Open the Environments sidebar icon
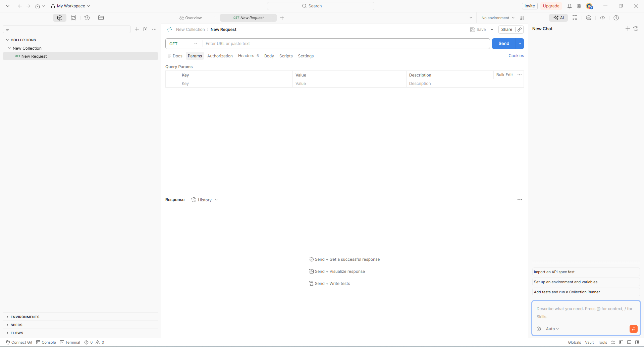This screenshot has height=347, width=644. (73, 18)
